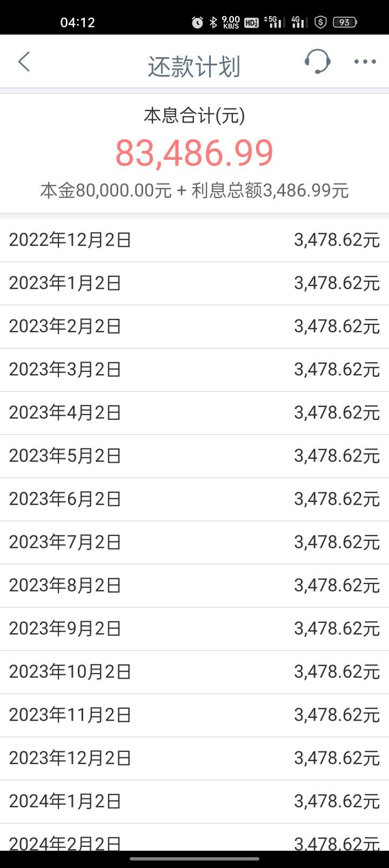Viewport: 389px width, 868px height.
Task: Open customer service headset icon
Action: (317, 62)
